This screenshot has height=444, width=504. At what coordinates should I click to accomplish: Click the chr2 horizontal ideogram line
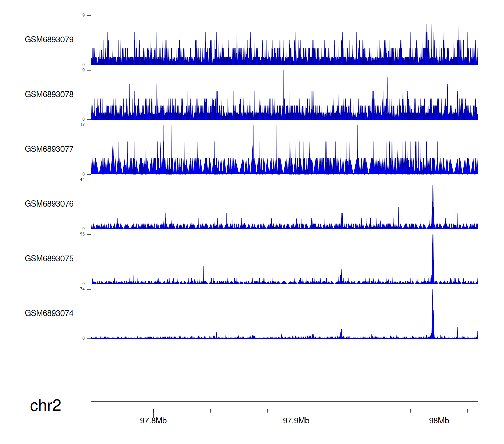point(284,401)
